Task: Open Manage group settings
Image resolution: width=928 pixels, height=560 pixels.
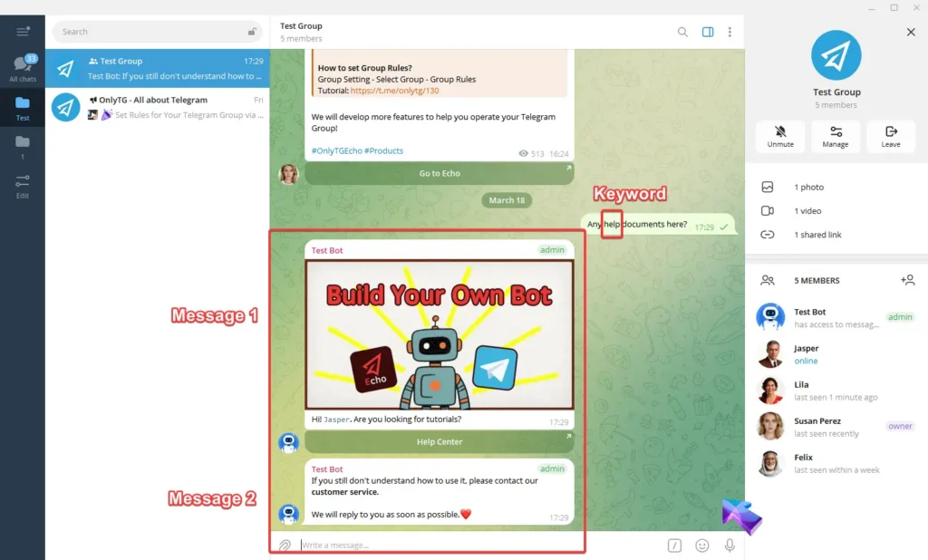Action: point(836,136)
